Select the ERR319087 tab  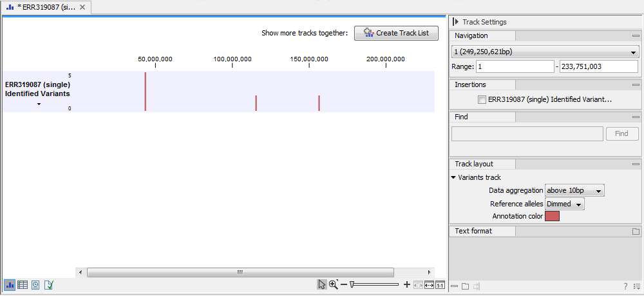pyautogui.click(x=46, y=7)
